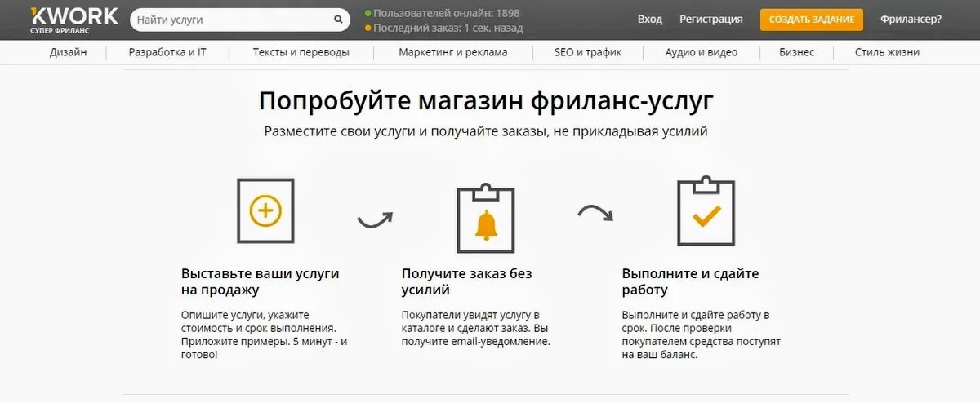
Task: Click the first curved arrow icon
Action: (375, 219)
